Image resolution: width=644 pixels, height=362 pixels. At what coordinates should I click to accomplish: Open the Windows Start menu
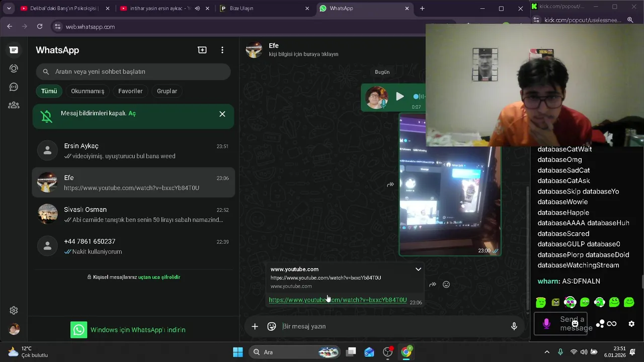(238, 352)
